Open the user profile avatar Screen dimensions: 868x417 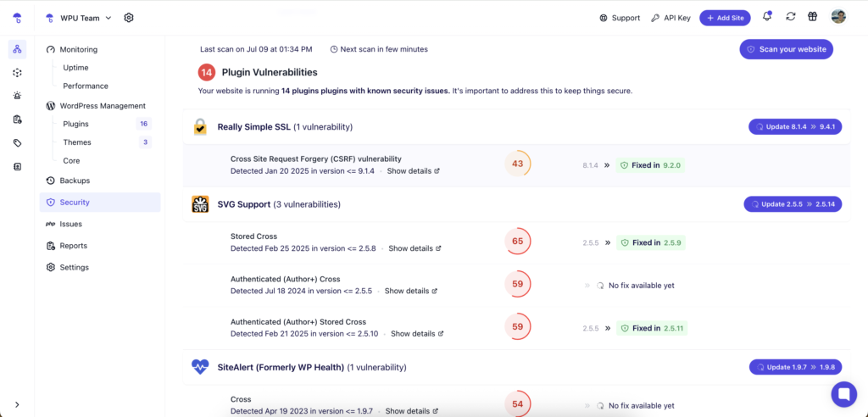838,17
